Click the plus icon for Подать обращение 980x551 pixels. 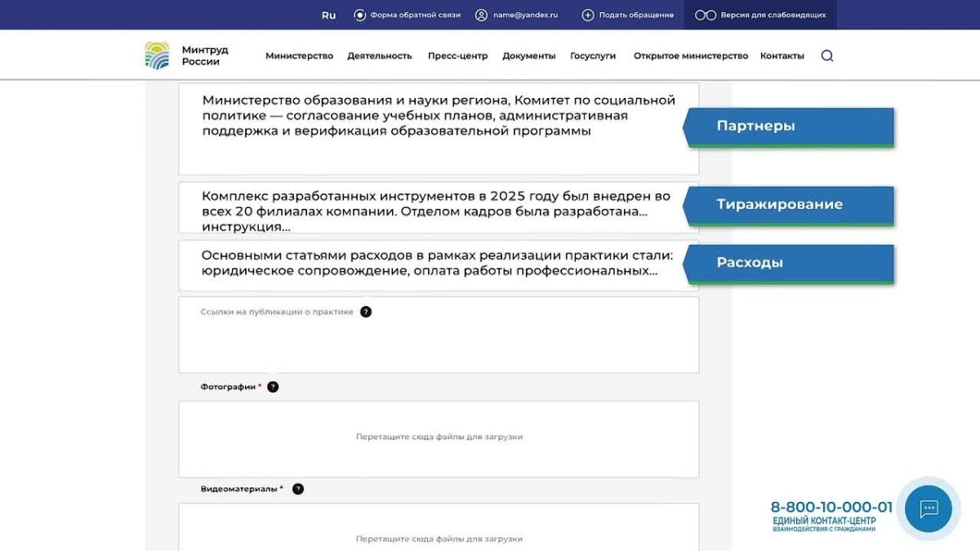tap(588, 15)
